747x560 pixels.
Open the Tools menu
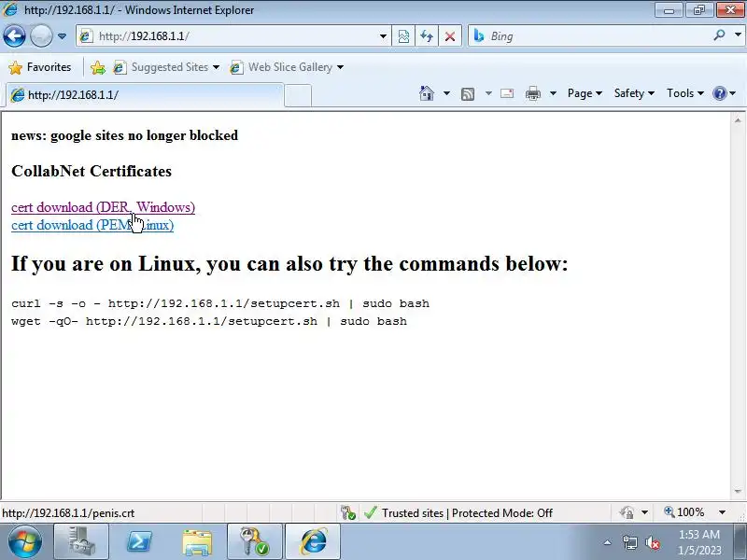click(685, 93)
